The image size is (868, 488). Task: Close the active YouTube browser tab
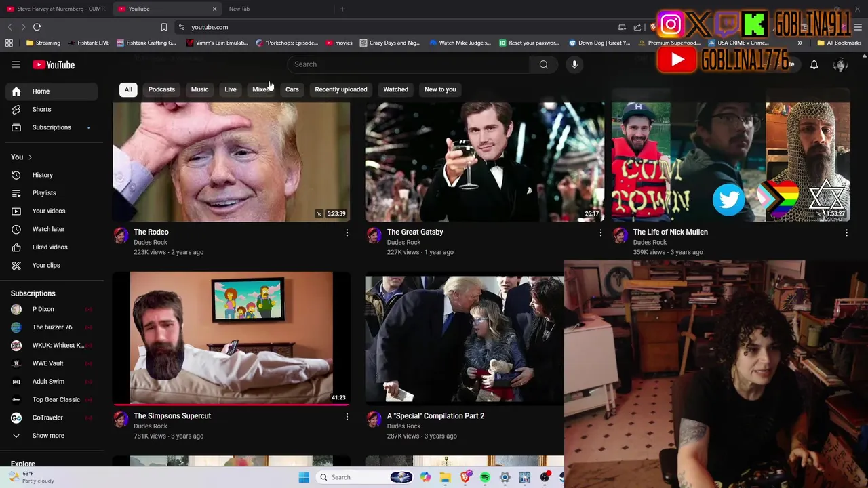coord(214,9)
